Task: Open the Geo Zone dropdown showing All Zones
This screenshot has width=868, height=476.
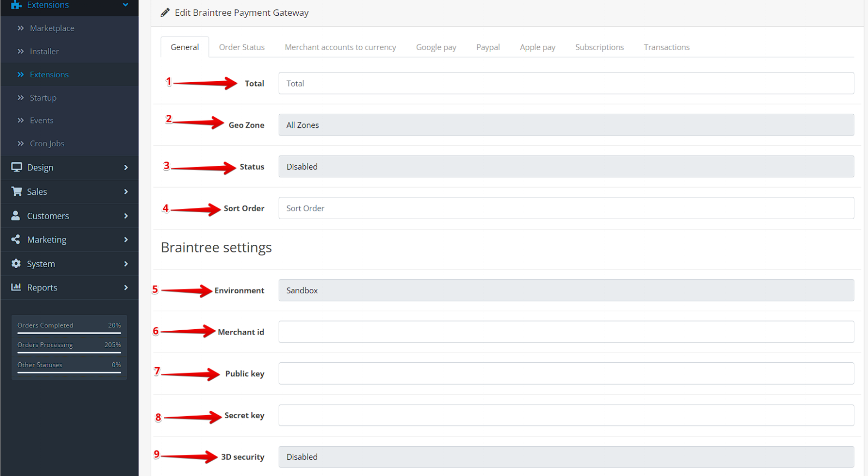Action: pyautogui.click(x=566, y=125)
